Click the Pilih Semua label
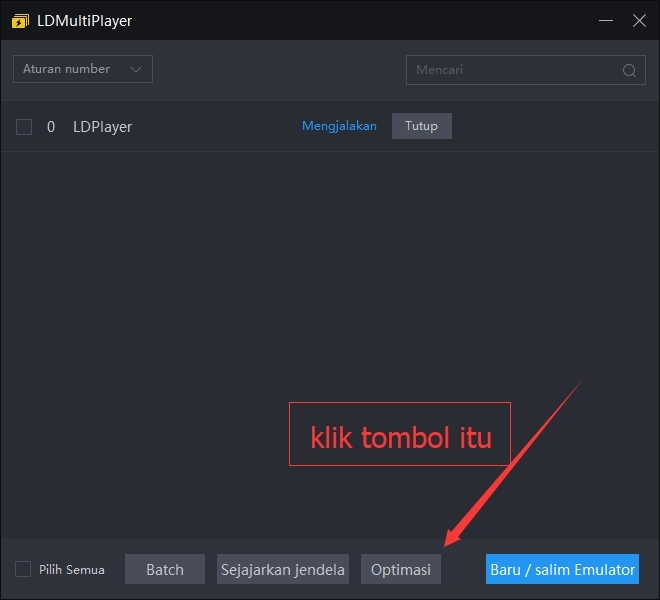The width and height of the screenshot is (660, 600). (x=72, y=570)
